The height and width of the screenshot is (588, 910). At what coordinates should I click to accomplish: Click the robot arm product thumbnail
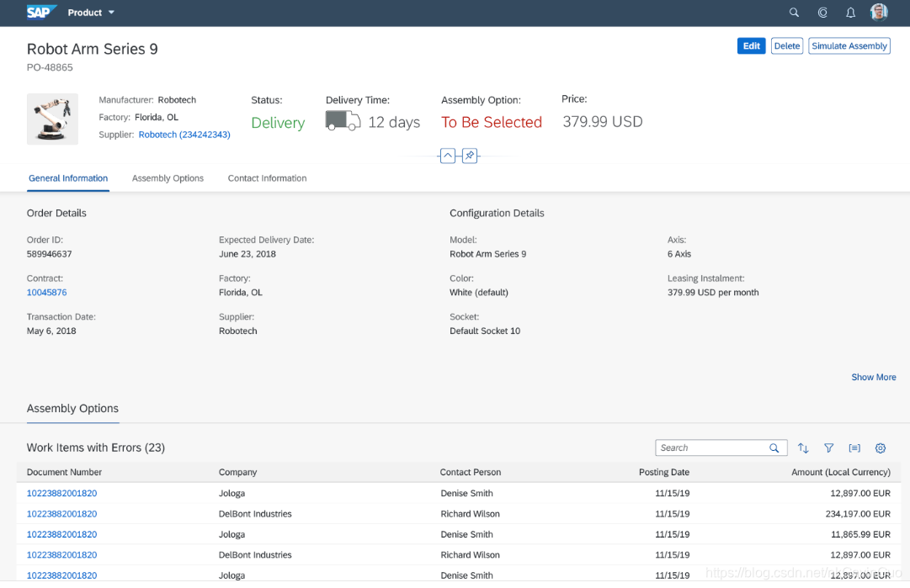tap(52, 119)
